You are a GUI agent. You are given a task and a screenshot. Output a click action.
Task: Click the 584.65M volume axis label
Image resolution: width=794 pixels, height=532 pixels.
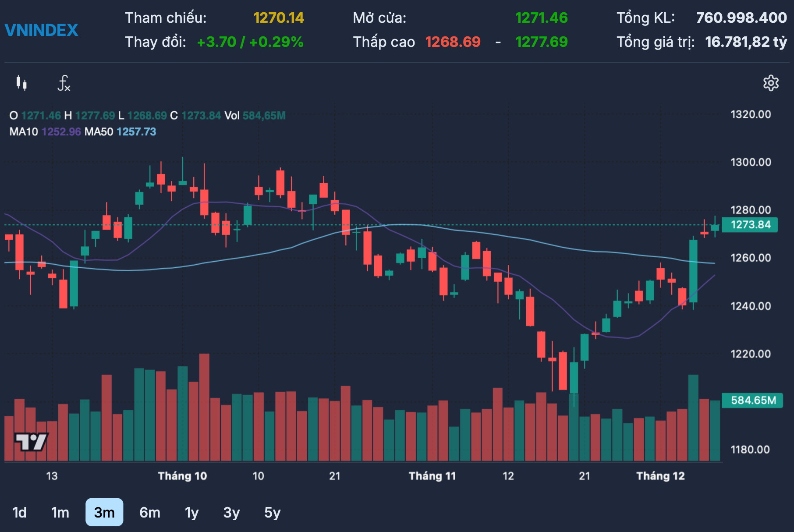(x=752, y=400)
